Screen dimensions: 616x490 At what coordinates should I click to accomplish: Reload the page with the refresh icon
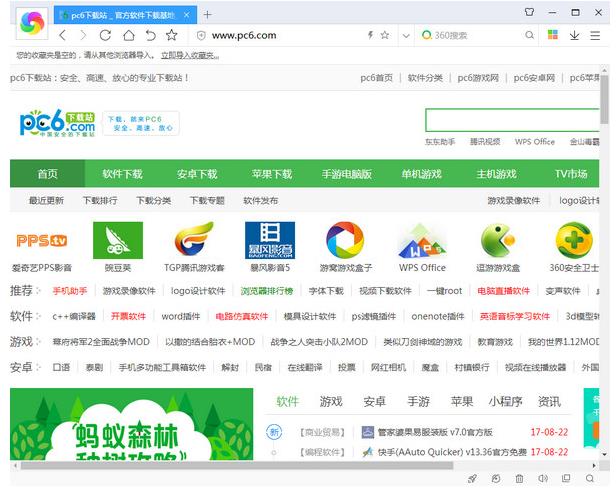(x=105, y=35)
